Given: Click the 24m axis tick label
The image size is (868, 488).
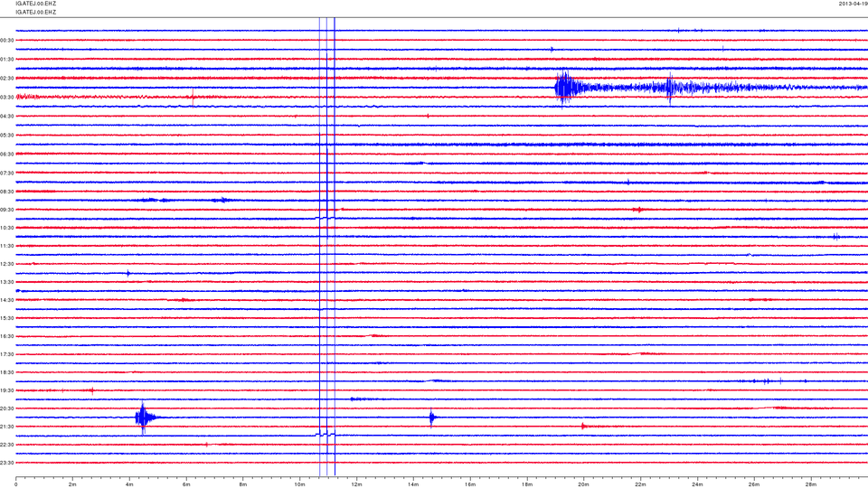Looking at the screenshot, I should 697,484.
